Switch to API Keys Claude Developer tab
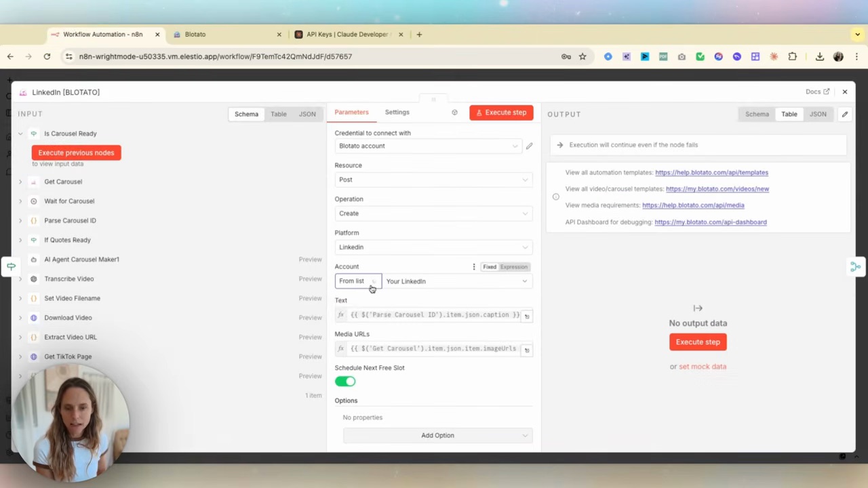This screenshot has height=488, width=868. click(349, 35)
